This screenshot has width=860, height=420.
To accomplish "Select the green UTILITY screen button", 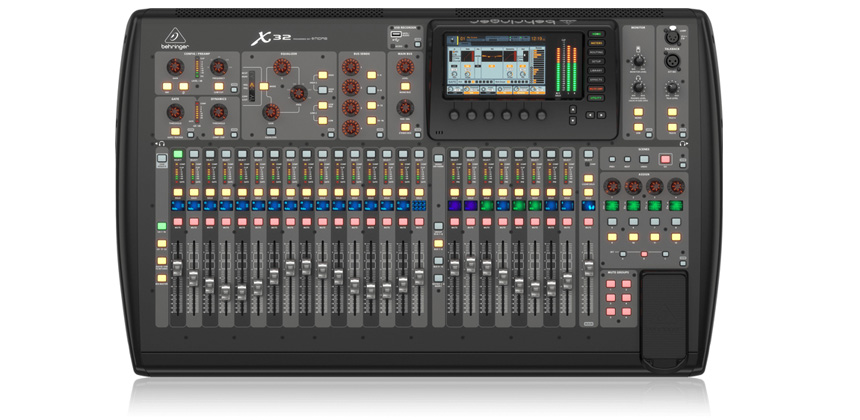I will (596, 98).
